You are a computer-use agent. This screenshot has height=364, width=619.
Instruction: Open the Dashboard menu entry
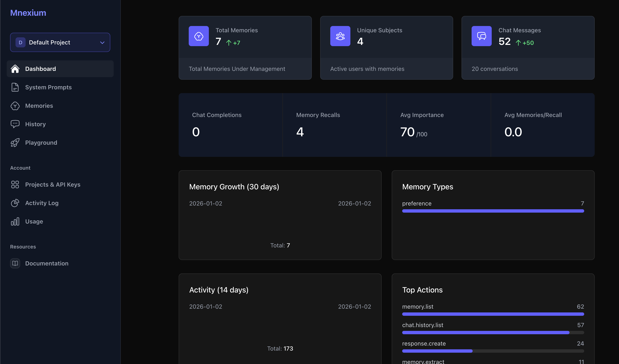tap(40, 69)
